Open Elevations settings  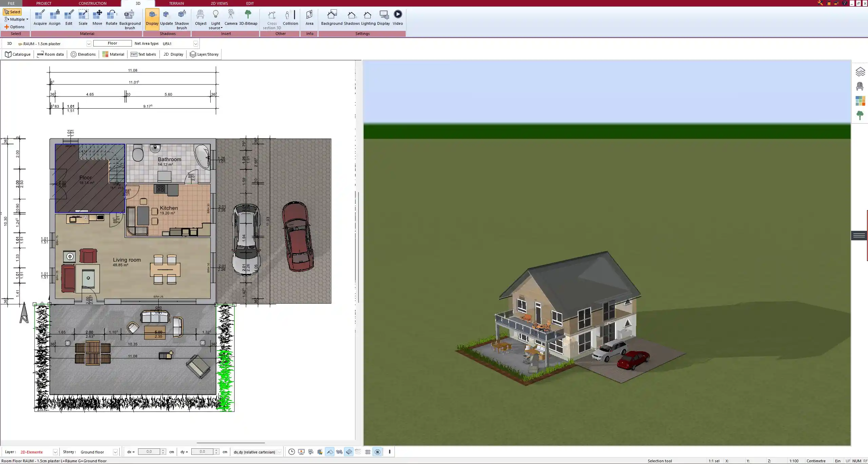(x=83, y=54)
